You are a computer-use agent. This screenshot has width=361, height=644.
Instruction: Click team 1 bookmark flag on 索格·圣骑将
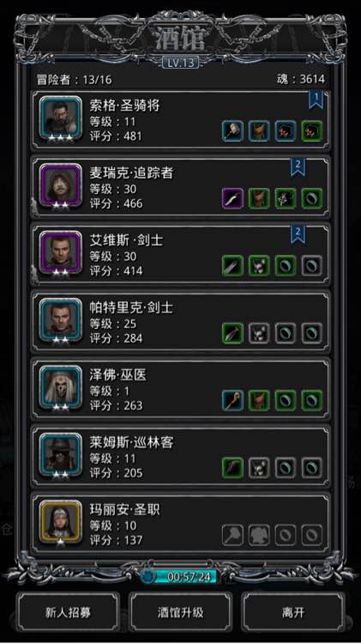[316, 100]
